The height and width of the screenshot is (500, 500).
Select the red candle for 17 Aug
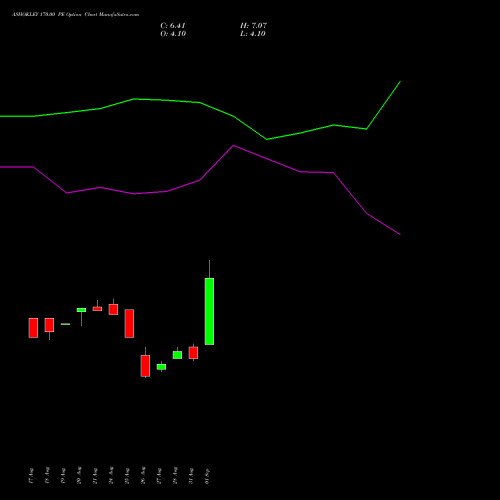(33, 328)
